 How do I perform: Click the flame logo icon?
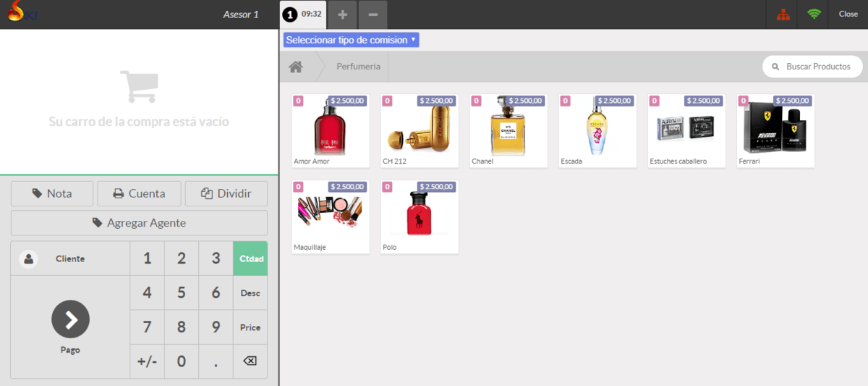16,12
